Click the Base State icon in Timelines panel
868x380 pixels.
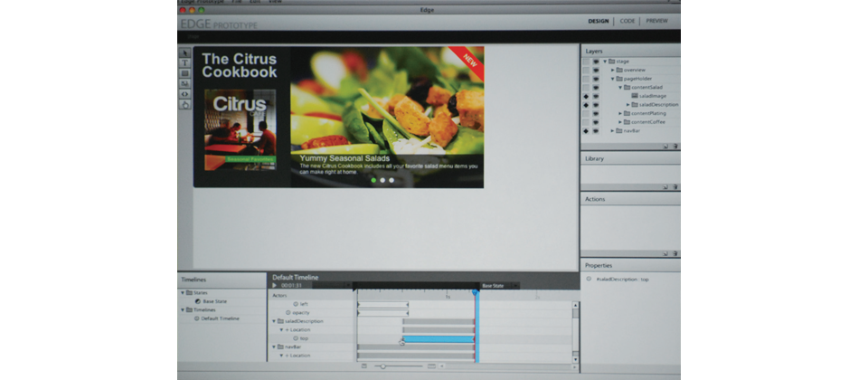198,301
